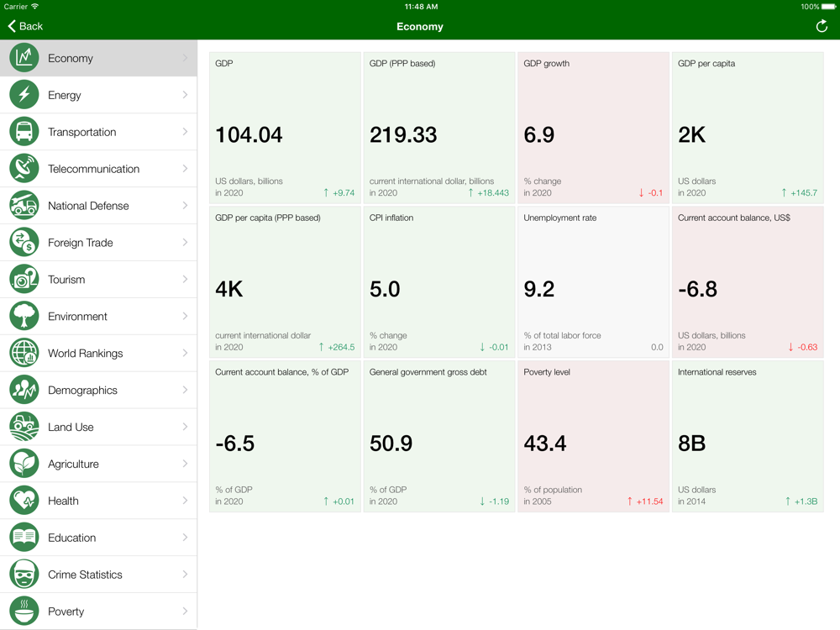840x630 pixels.
Task: Open Land Use via its chevron arrow
Action: [x=185, y=427]
